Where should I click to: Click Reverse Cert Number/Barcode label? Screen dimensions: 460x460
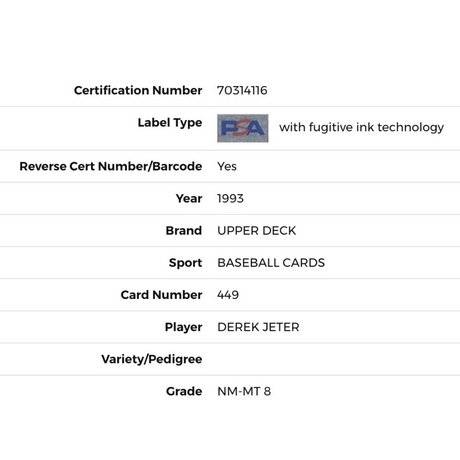point(111,166)
